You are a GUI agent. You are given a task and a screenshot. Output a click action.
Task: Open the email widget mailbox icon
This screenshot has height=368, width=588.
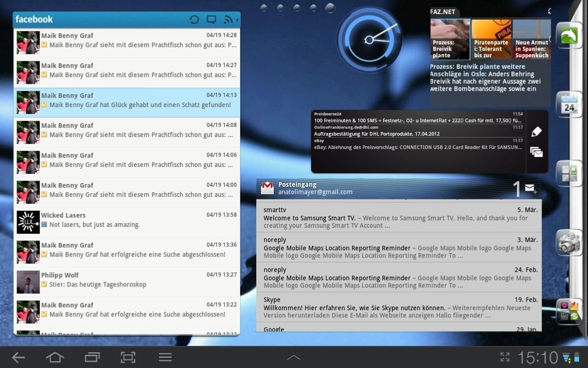pos(537,152)
